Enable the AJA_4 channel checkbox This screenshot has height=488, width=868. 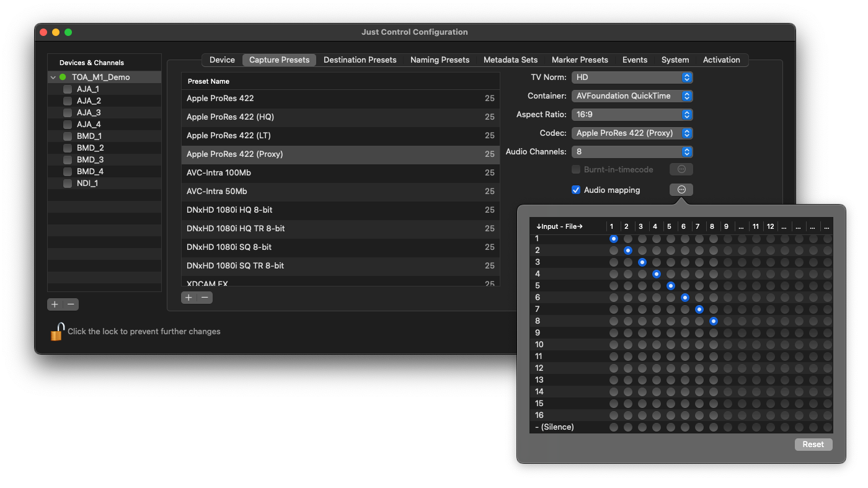[x=68, y=125]
